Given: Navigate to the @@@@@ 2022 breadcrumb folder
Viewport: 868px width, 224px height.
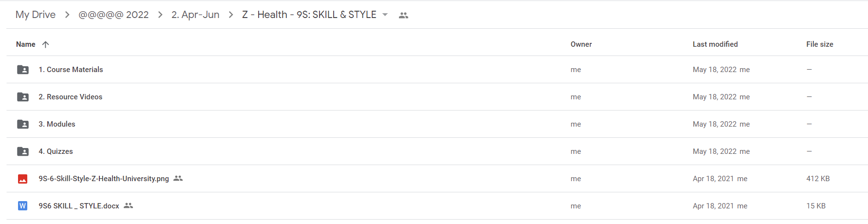Looking at the screenshot, I should click(113, 15).
